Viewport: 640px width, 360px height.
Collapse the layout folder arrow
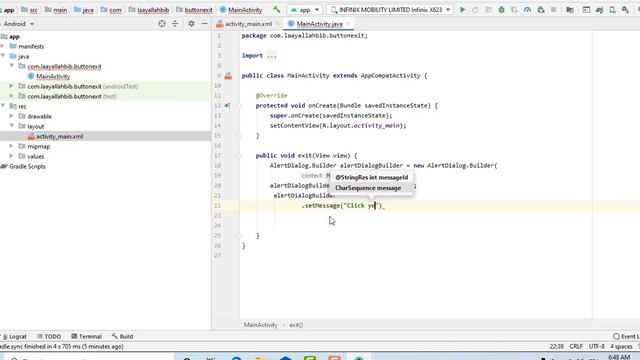(x=11, y=126)
